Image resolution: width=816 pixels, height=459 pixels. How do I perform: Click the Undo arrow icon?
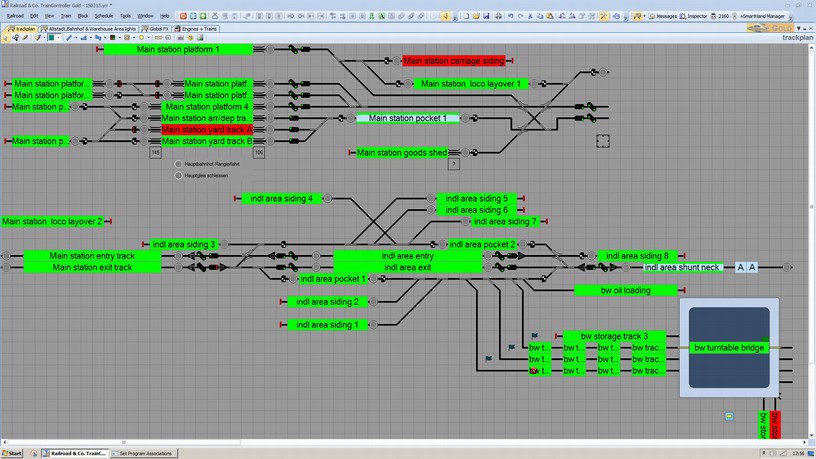(511, 16)
